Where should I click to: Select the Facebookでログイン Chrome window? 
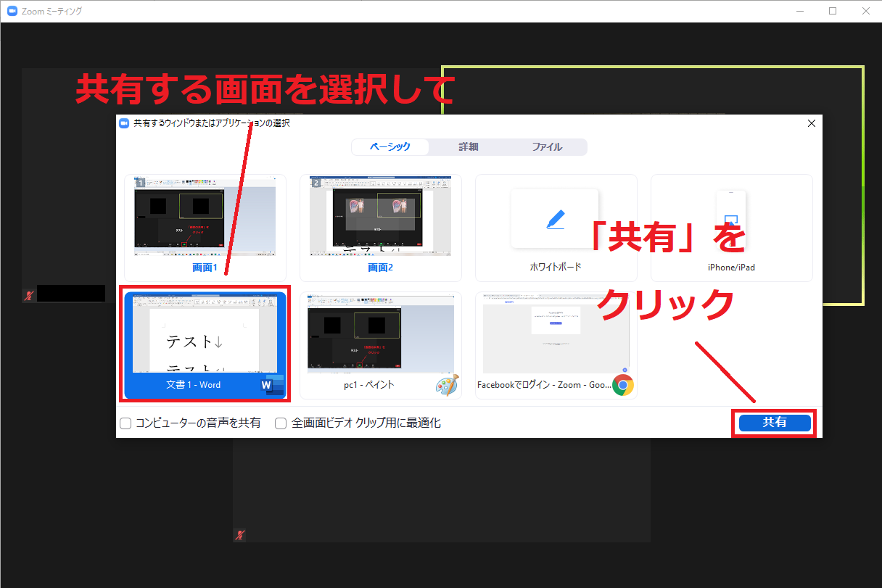point(556,344)
